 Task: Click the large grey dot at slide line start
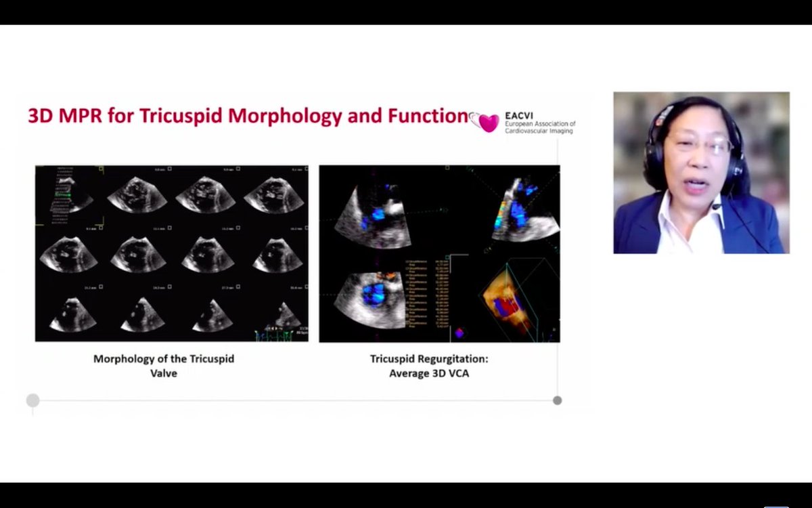(32, 400)
